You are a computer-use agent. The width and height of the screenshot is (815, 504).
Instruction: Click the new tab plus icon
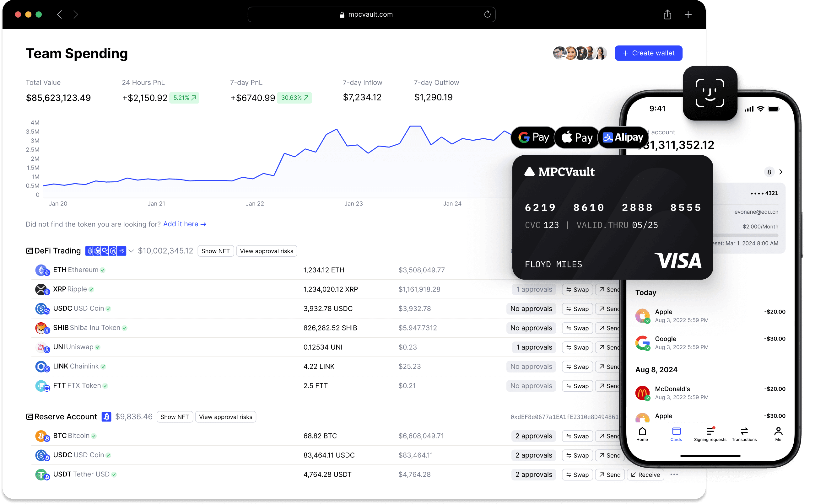point(688,15)
